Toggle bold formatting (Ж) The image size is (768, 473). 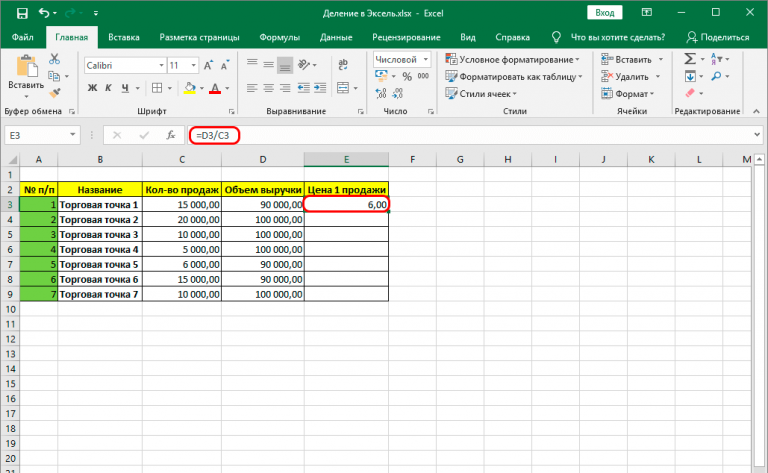[x=92, y=89]
